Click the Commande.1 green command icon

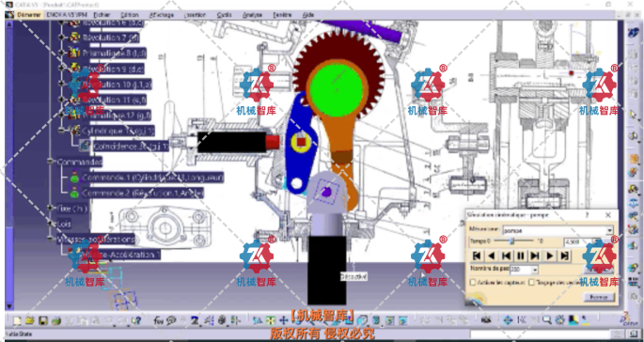[x=74, y=178]
